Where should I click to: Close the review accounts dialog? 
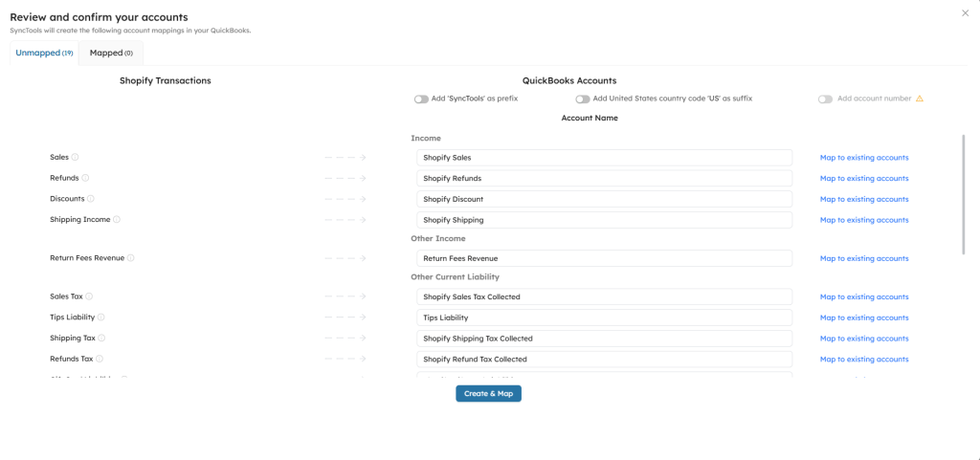coord(965,12)
